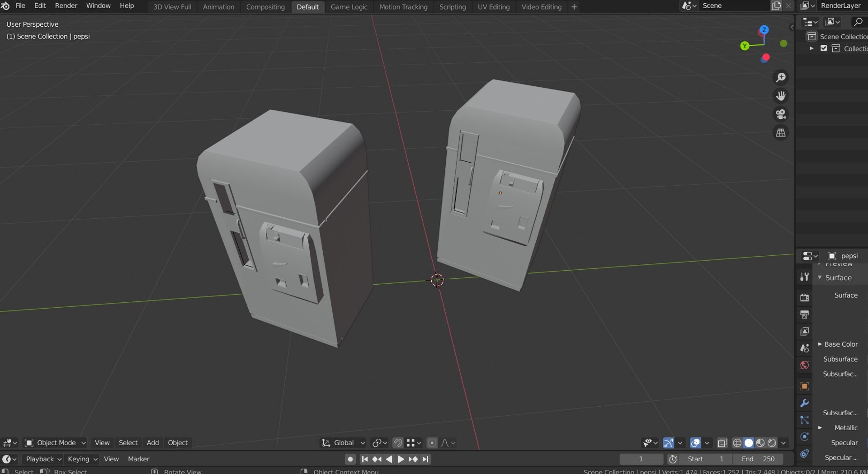Open the Add menu in viewport header
The height and width of the screenshot is (474, 868).
(152, 443)
